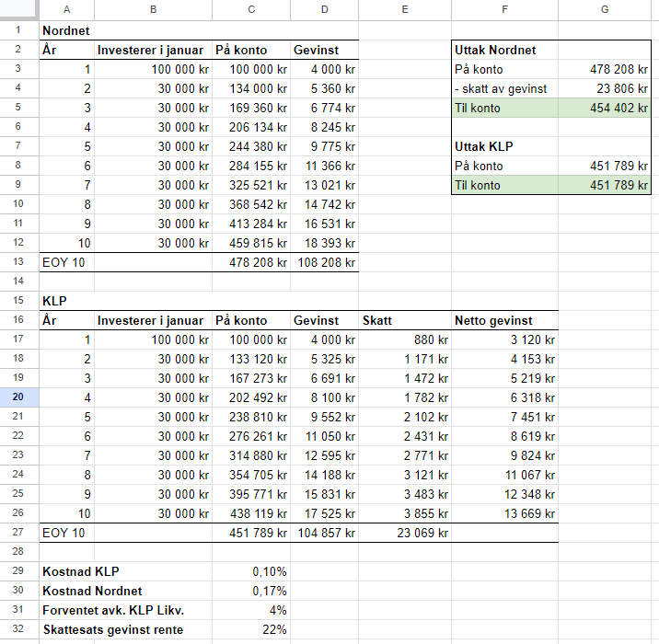659x644 pixels.
Task: Select column A header
Action: [x=67, y=10]
